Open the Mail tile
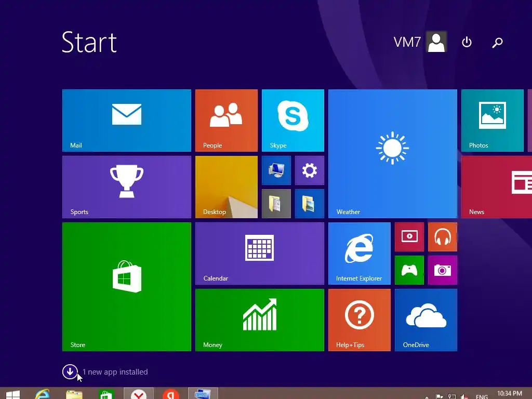Viewport: 532px width, 399px height. tap(127, 121)
